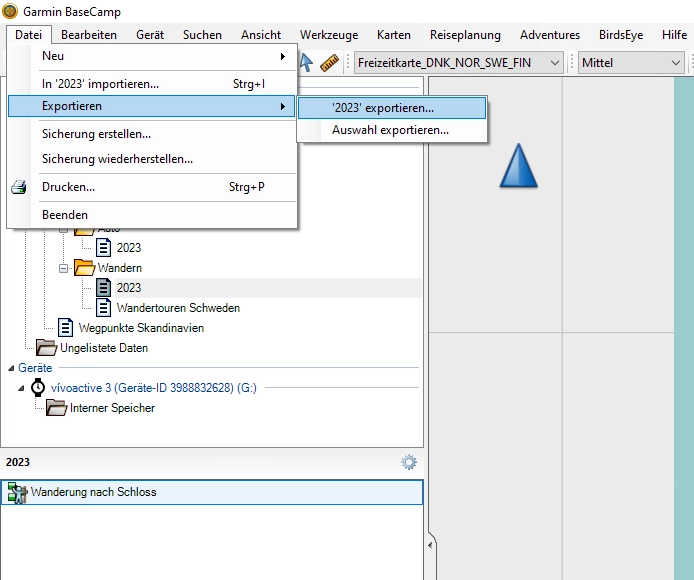694x580 pixels.
Task: Click the Wanderung nach Schloss route icon
Action: coord(17,492)
